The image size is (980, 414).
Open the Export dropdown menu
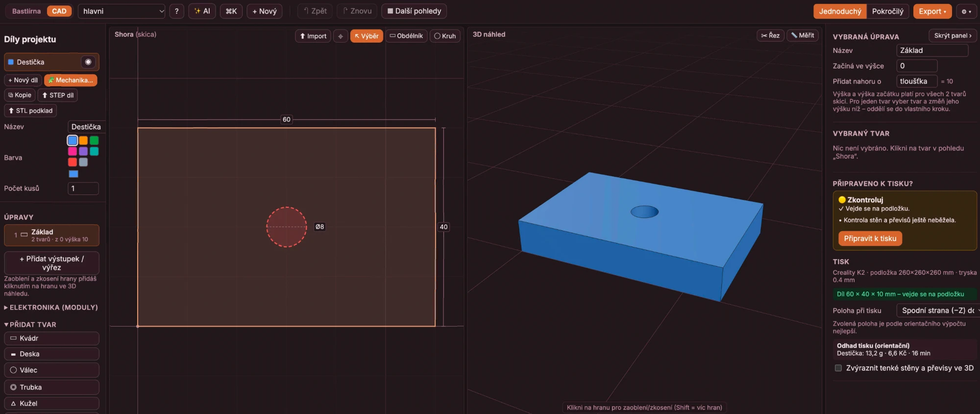point(932,11)
